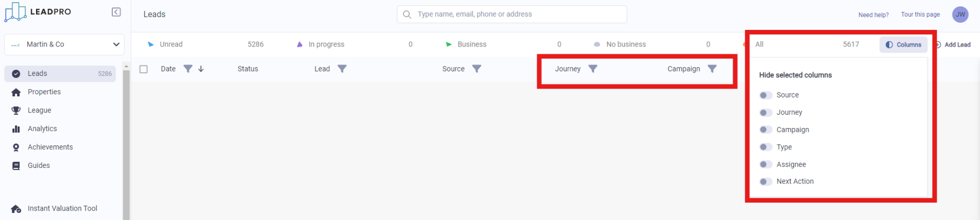Expand the Martin & Co office dropdown
The width and height of the screenshot is (980, 220).
point(64,44)
